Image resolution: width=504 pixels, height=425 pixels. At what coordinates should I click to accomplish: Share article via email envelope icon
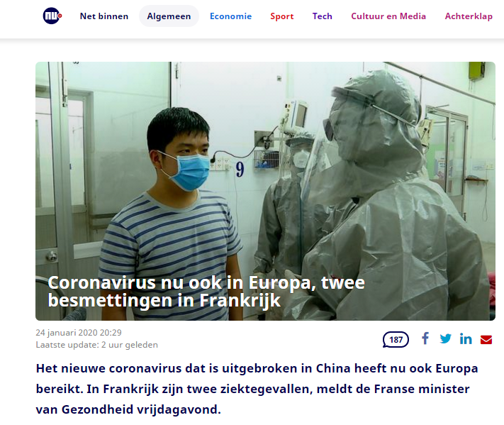(486, 339)
